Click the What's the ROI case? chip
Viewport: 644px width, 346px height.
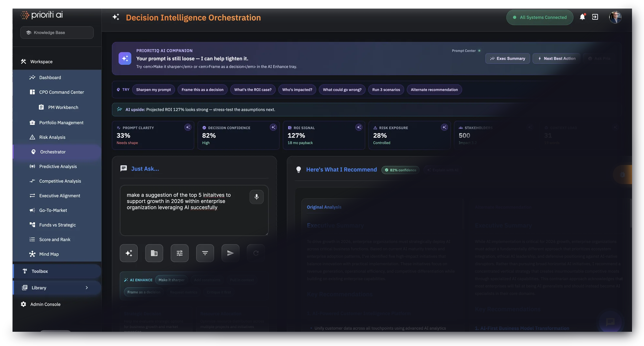(x=253, y=90)
